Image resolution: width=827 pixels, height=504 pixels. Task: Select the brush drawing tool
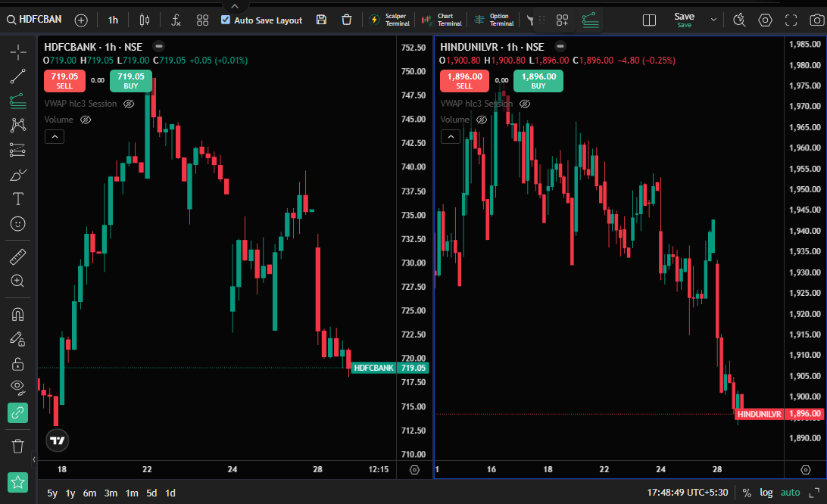click(x=18, y=175)
